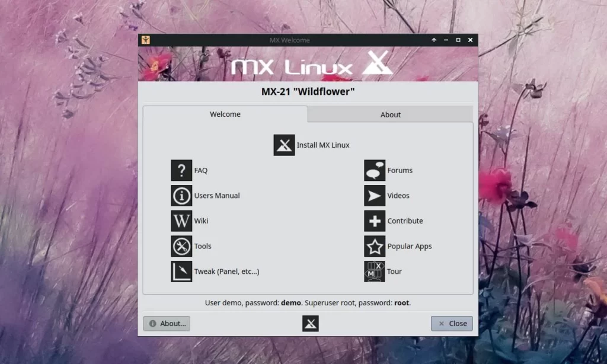Open the Tweak panel settings icon
The image size is (607, 364).
(181, 272)
